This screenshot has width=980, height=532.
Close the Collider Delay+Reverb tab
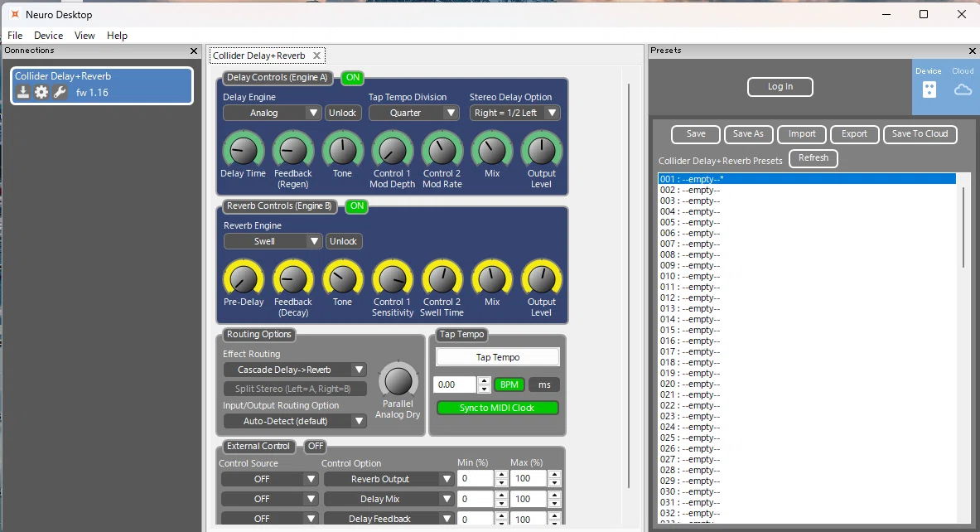pyautogui.click(x=317, y=56)
